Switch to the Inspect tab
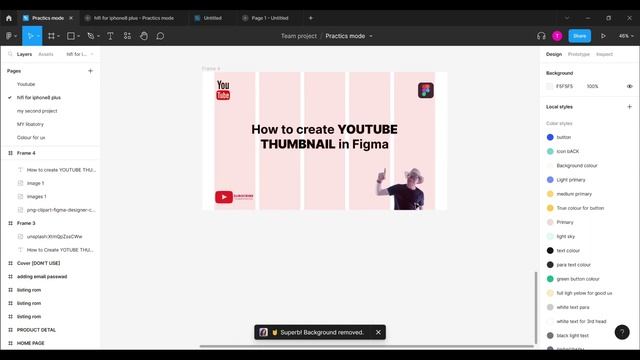 604,54
